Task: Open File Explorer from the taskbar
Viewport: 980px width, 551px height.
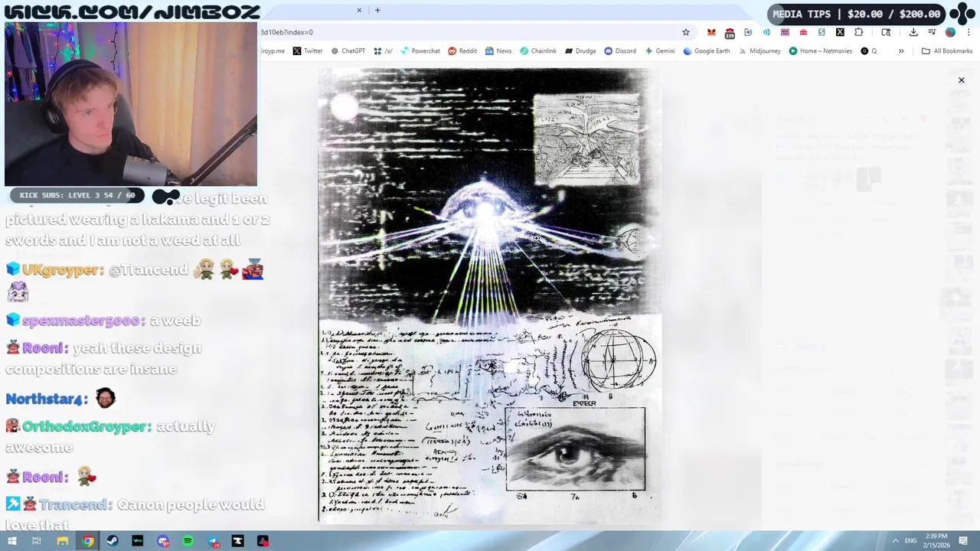Action: tap(63, 541)
